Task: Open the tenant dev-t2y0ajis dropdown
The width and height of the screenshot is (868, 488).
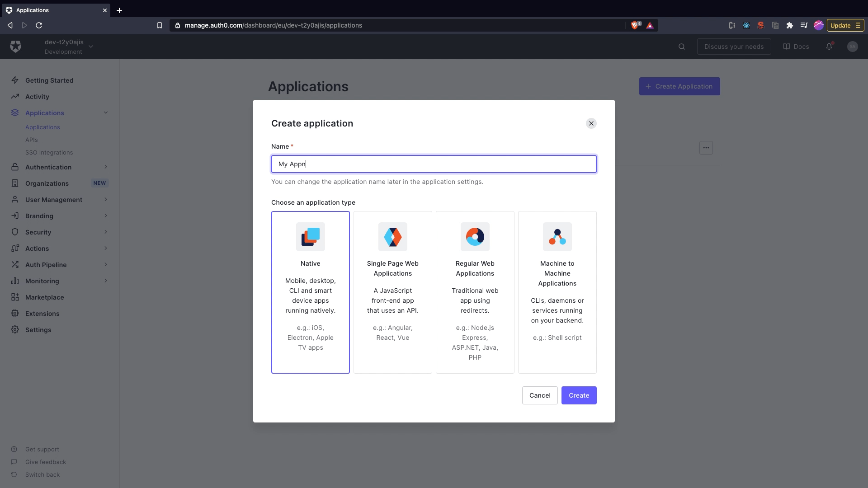Action: (x=91, y=47)
